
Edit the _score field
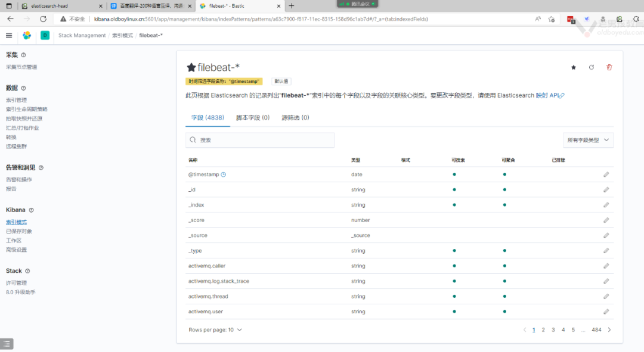click(x=606, y=220)
